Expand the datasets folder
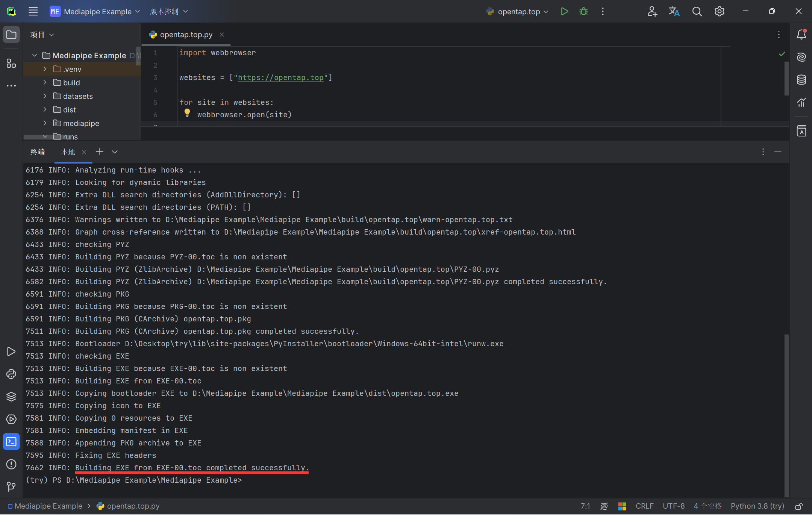 45,96
